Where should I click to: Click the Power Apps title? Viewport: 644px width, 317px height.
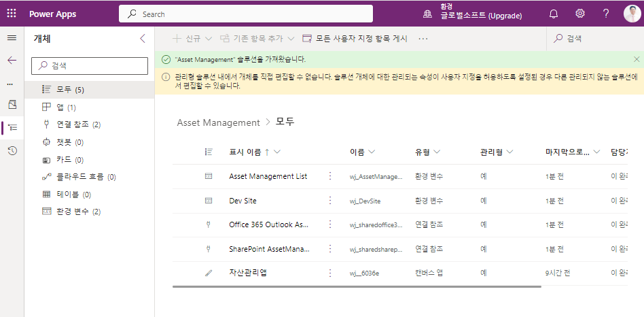click(52, 14)
